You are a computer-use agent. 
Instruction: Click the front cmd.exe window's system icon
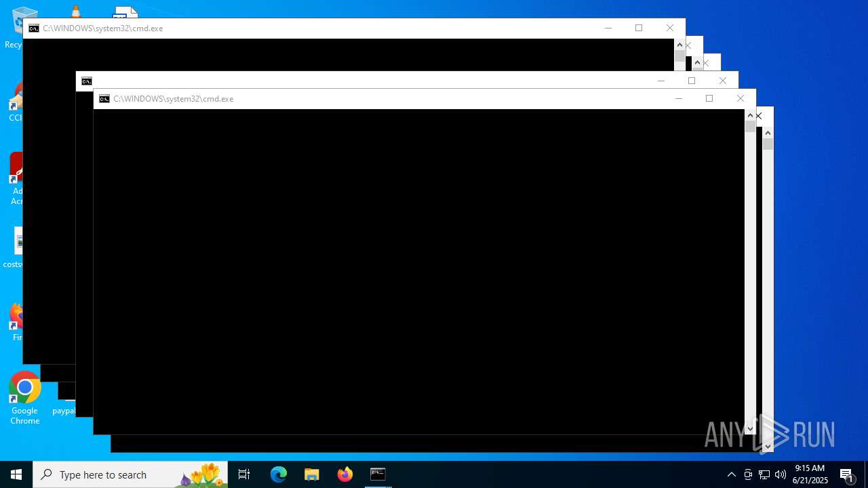(x=104, y=99)
